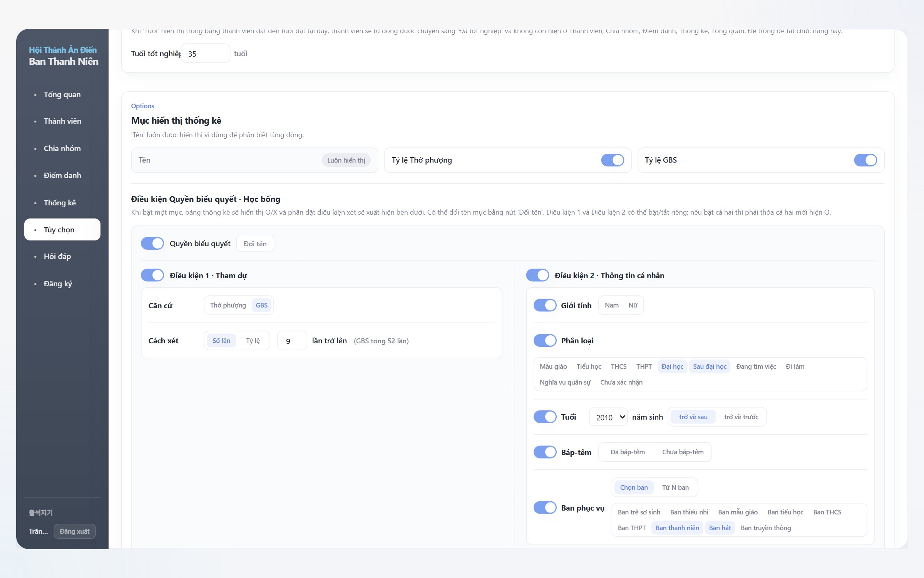
Task: Toggle the Báp-têm condition switch
Action: point(545,452)
